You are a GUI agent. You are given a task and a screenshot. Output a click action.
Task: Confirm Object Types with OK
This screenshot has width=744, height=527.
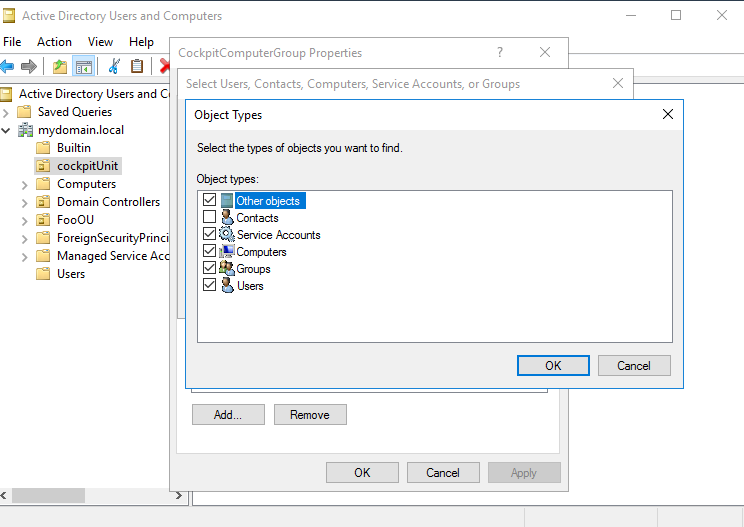[553, 366]
